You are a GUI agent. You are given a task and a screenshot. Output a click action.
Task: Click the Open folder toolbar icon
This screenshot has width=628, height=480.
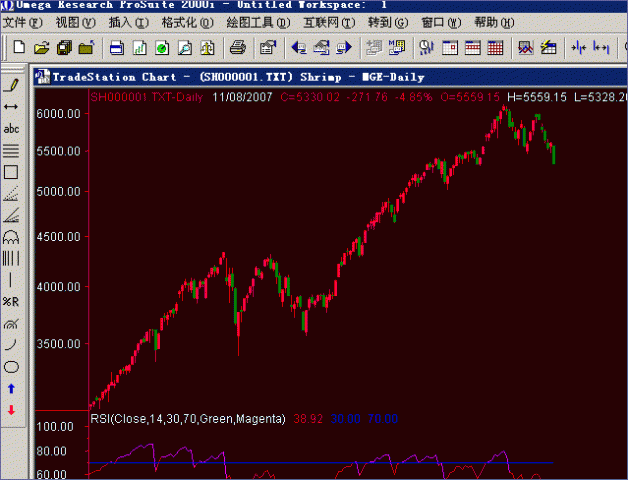[42, 47]
